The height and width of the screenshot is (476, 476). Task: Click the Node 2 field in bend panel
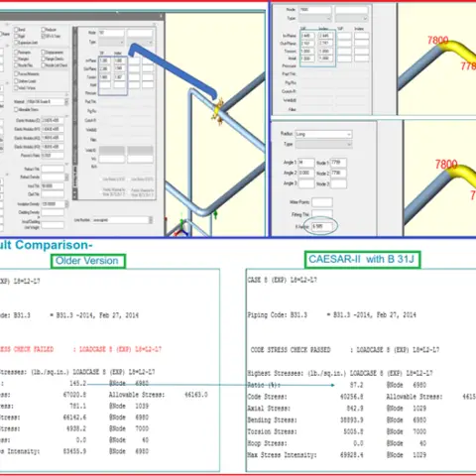[x=338, y=174]
